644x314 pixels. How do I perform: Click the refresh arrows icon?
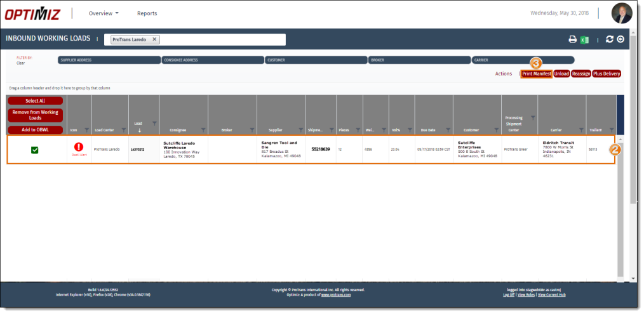610,39
